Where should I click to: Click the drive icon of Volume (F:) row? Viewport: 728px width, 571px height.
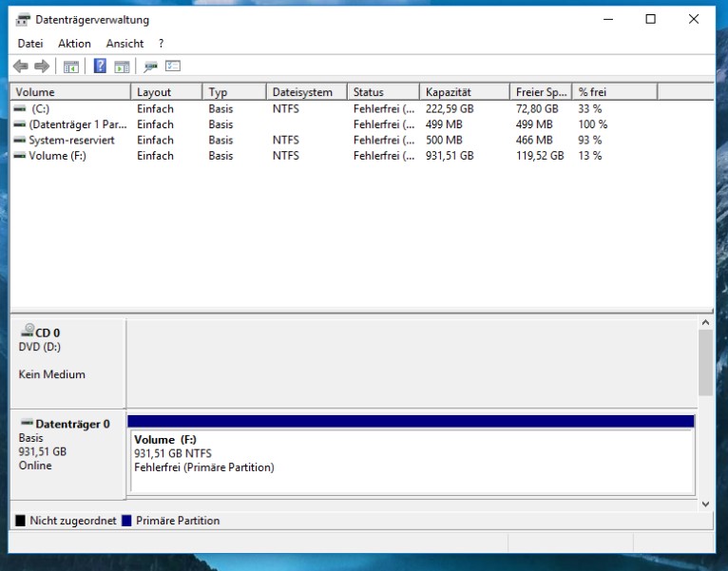[20, 156]
